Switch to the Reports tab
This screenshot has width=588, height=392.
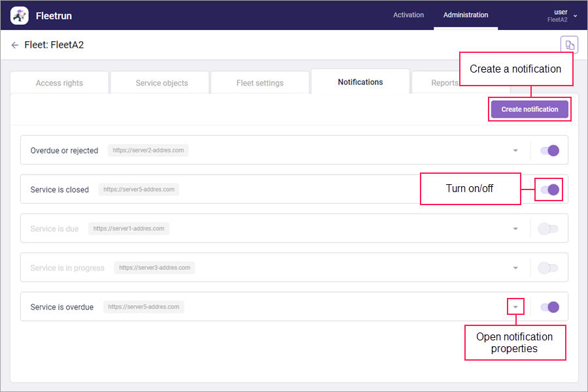point(444,83)
